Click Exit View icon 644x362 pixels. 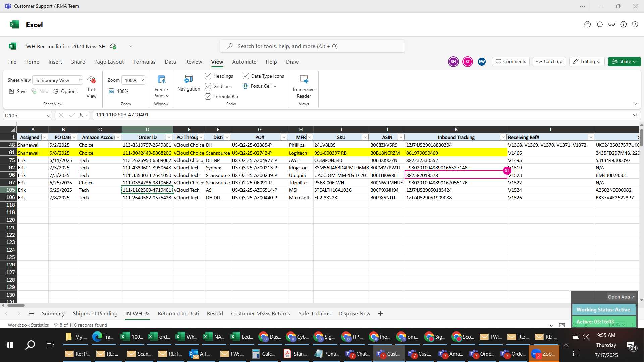(x=91, y=80)
